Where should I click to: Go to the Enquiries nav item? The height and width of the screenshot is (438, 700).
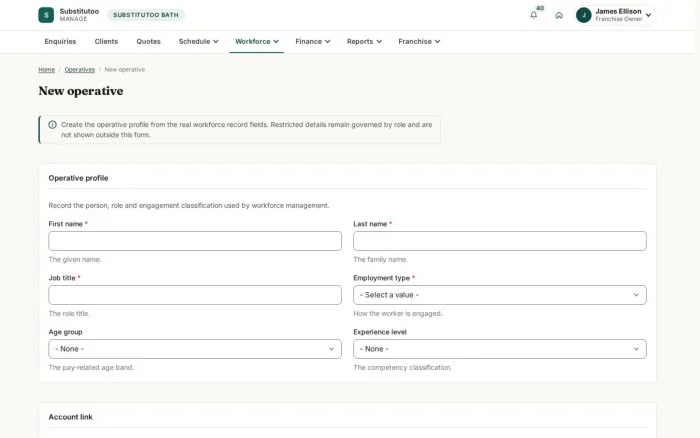(60, 42)
